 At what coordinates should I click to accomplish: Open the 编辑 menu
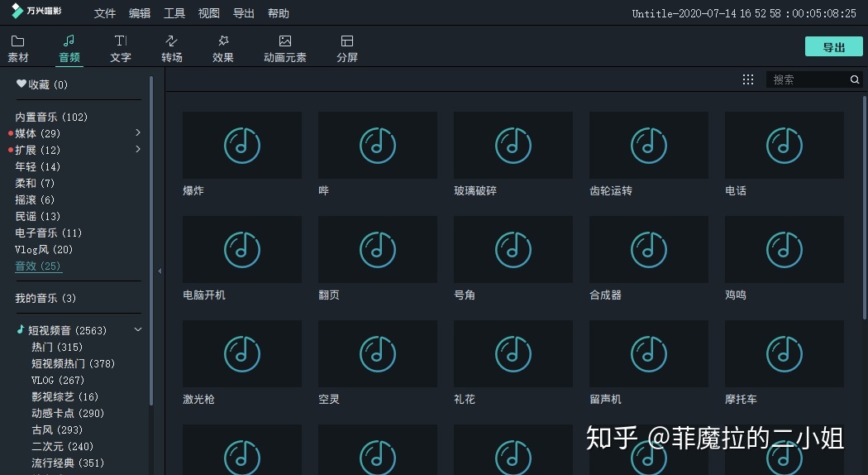click(140, 13)
